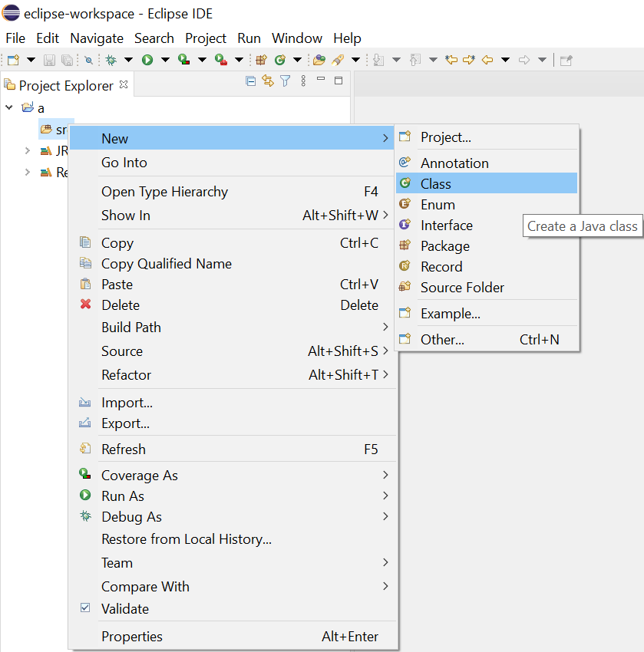The width and height of the screenshot is (644, 652).
Task: Click the Coverage toolbar icon
Action: click(x=184, y=60)
